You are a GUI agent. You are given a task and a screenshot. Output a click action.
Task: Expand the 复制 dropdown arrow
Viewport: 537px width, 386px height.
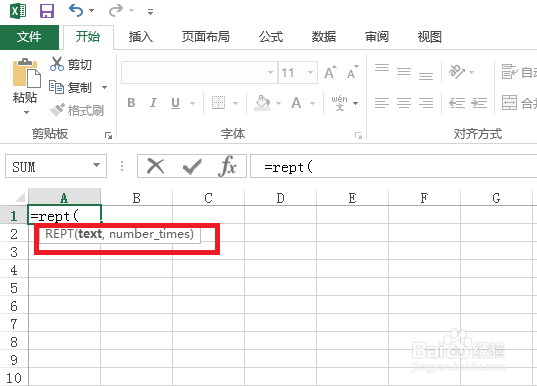pyautogui.click(x=104, y=88)
